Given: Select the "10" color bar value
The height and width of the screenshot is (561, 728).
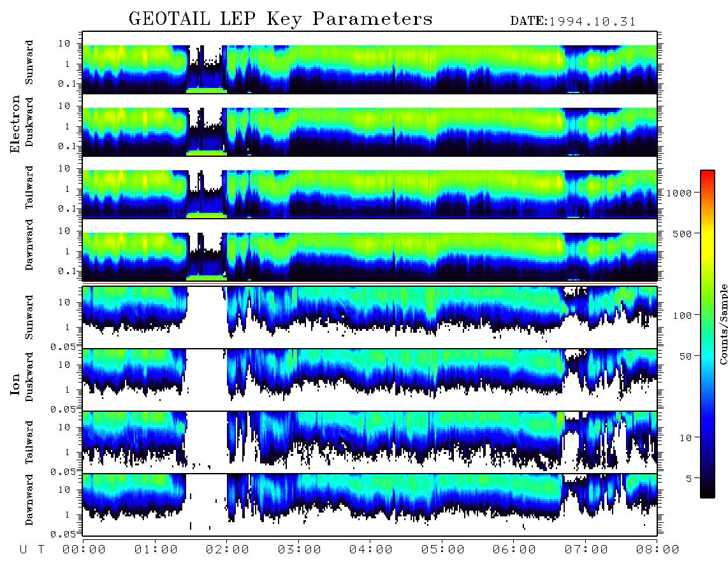Looking at the screenshot, I should tap(685, 438).
